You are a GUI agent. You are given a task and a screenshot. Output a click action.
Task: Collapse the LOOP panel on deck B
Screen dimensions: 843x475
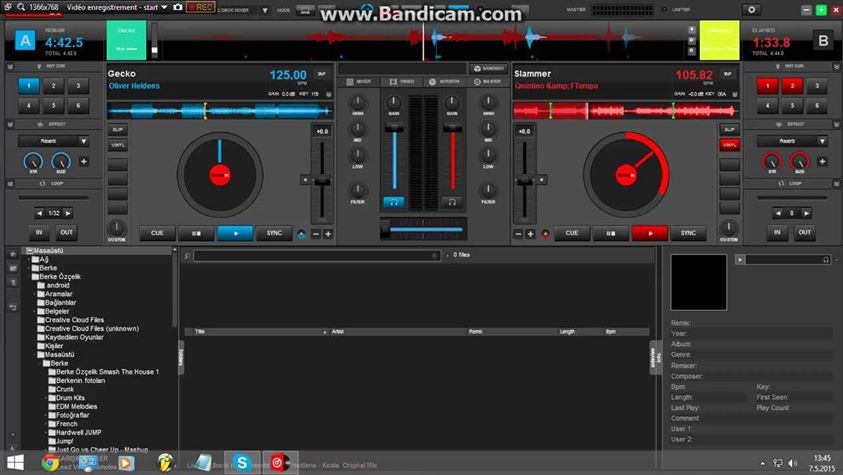coord(836,183)
